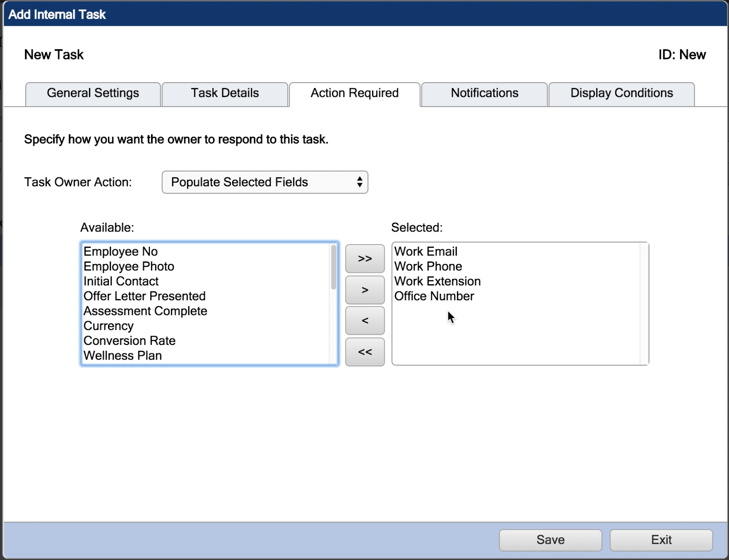Select Wellness Plan in the Available list

pyautogui.click(x=122, y=355)
